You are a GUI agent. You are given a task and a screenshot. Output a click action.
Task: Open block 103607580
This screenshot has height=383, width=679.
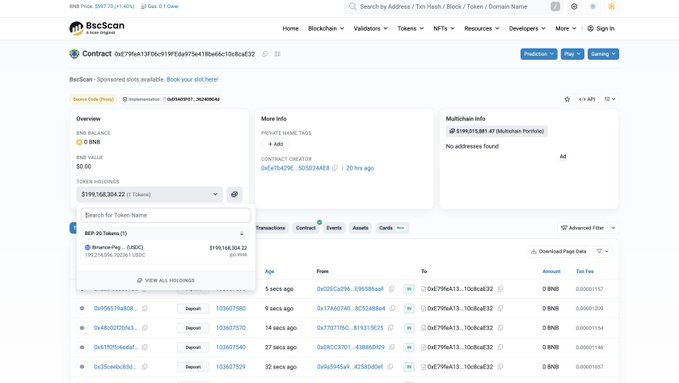point(231,308)
